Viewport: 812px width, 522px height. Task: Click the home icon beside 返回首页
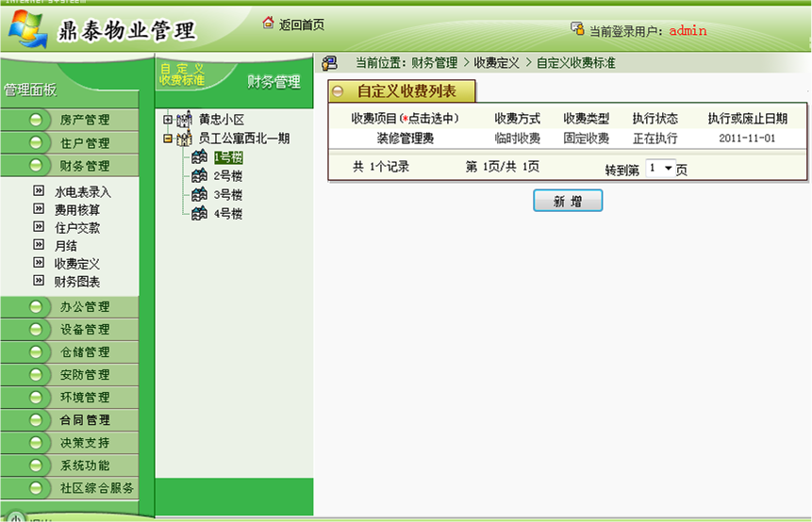tap(268, 23)
